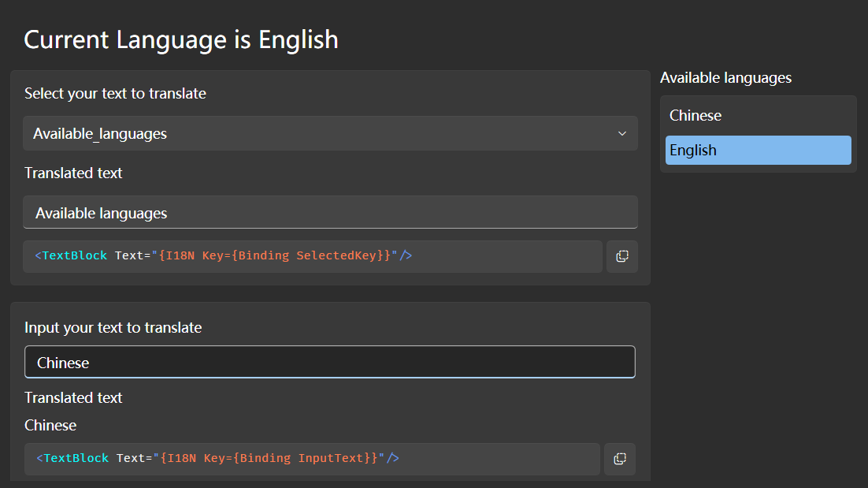This screenshot has width=868, height=488.
Task: Click the translated text field showing Available languages
Action: (330, 213)
